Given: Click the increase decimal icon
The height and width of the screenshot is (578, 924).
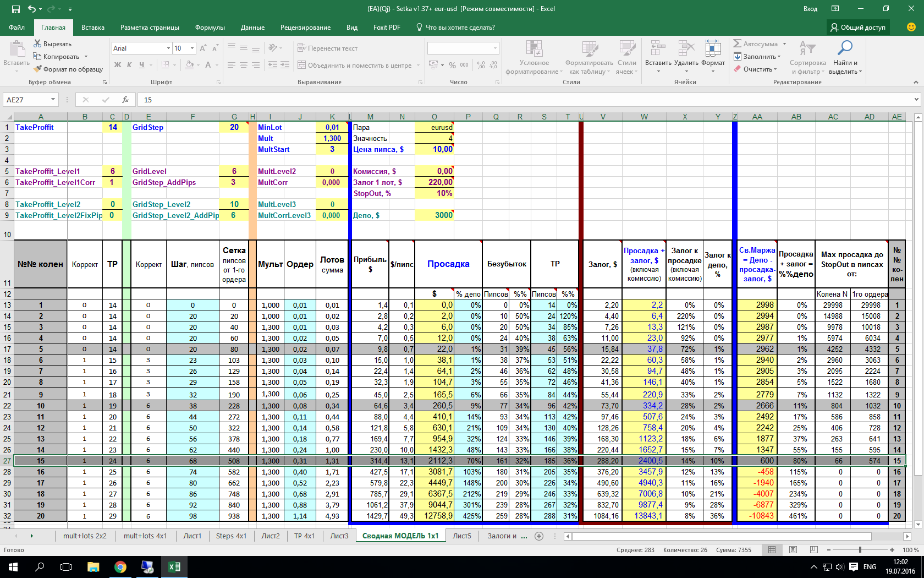Looking at the screenshot, I should [481, 65].
